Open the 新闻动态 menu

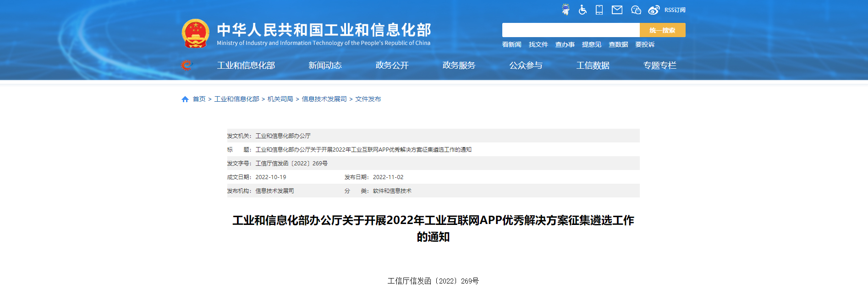pyautogui.click(x=325, y=66)
